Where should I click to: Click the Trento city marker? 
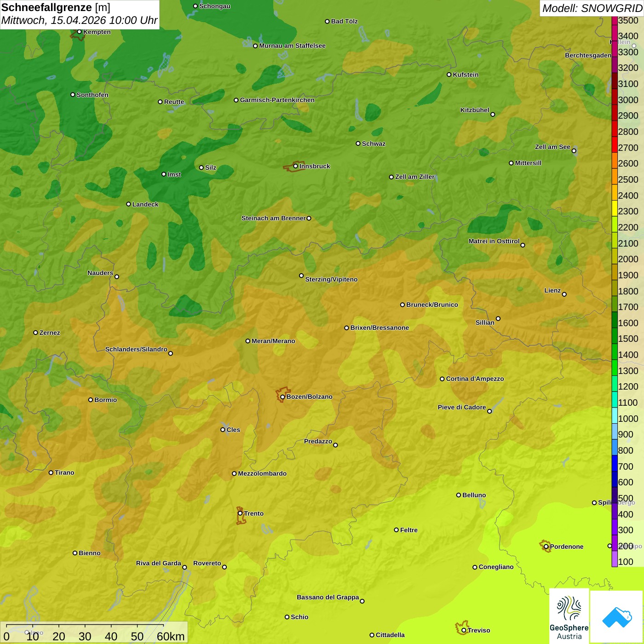240,513
